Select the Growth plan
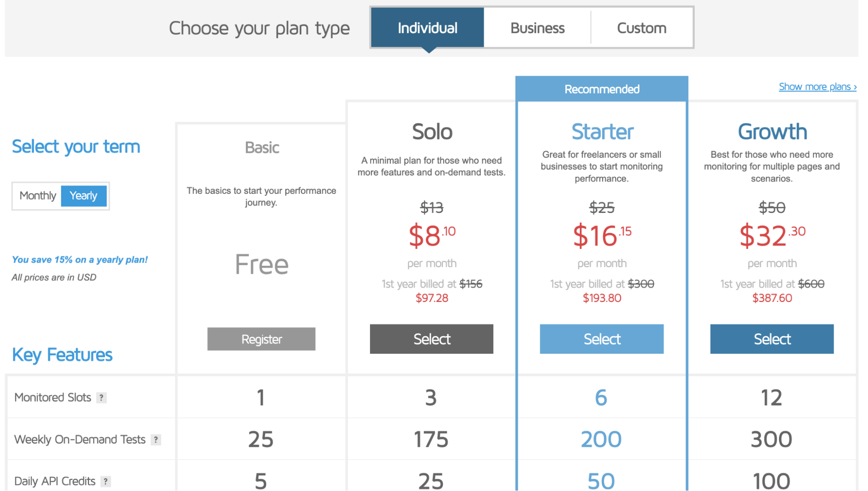This screenshot has width=868, height=491. [772, 339]
